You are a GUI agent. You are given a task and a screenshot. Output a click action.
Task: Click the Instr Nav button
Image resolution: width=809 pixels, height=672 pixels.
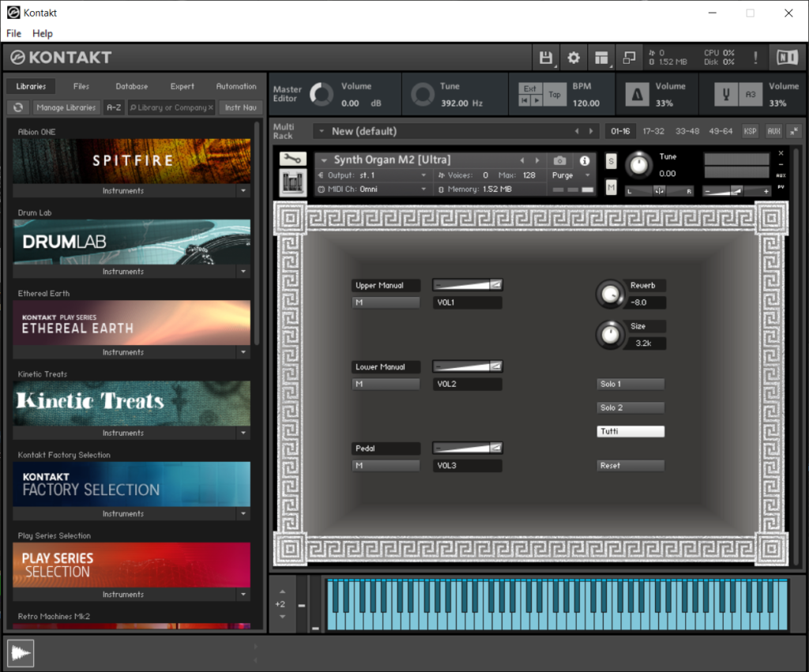click(x=240, y=107)
